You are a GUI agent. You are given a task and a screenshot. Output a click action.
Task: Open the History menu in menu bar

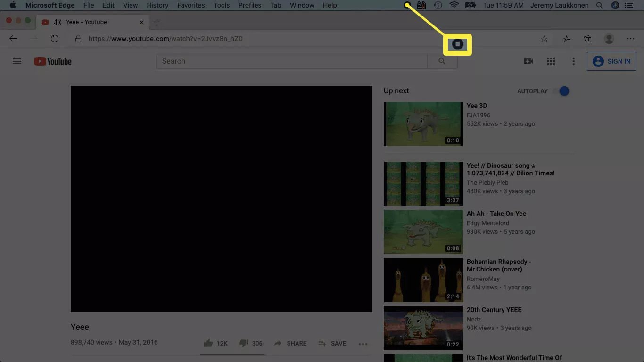coord(157,5)
